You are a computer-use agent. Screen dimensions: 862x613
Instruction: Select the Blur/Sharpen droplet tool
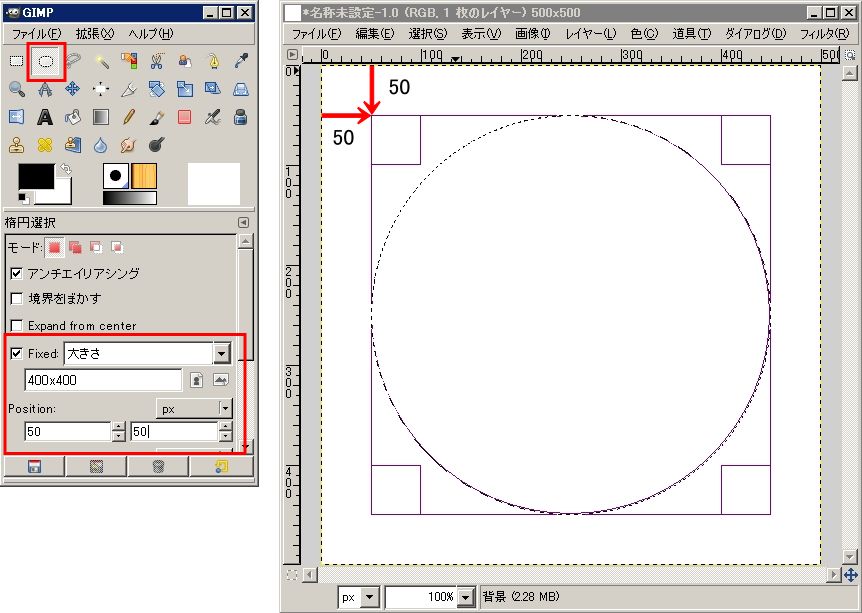click(x=101, y=145)
